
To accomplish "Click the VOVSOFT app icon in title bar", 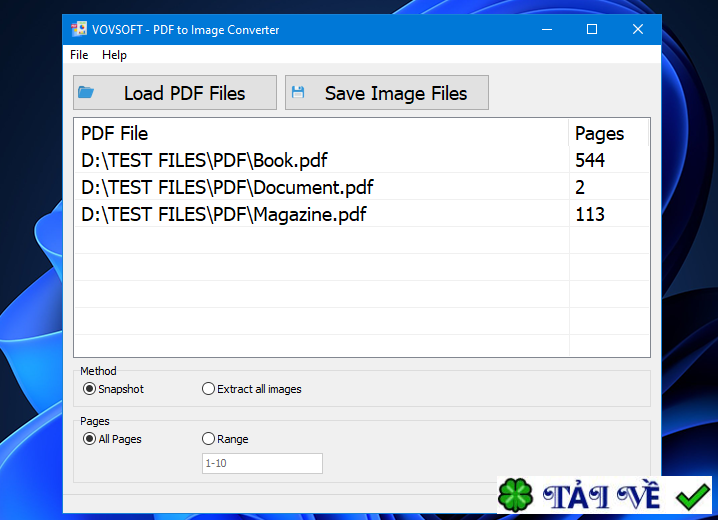I will 79,29.
